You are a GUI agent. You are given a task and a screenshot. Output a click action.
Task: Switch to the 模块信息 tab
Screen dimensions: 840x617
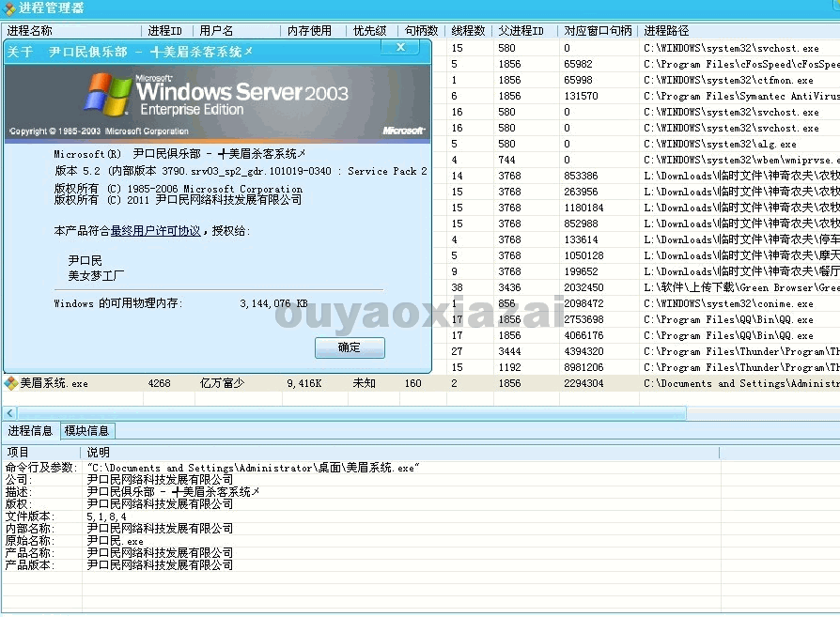tap(86, 431)
